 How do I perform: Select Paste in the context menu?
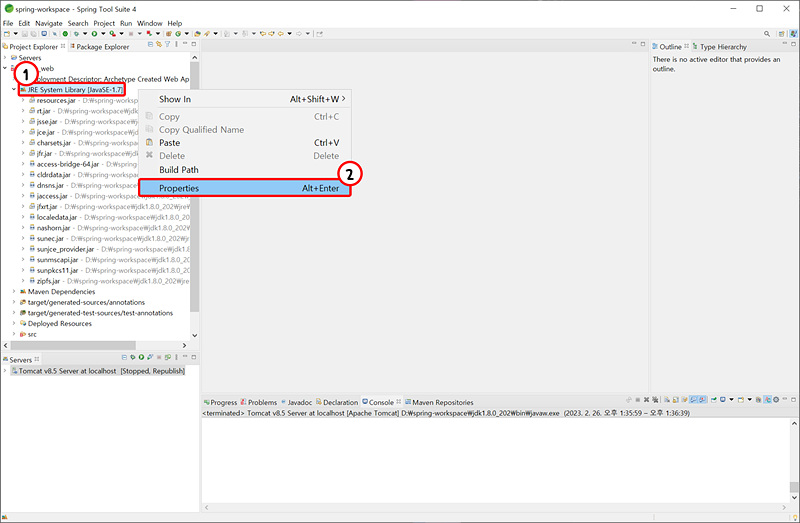245,142
